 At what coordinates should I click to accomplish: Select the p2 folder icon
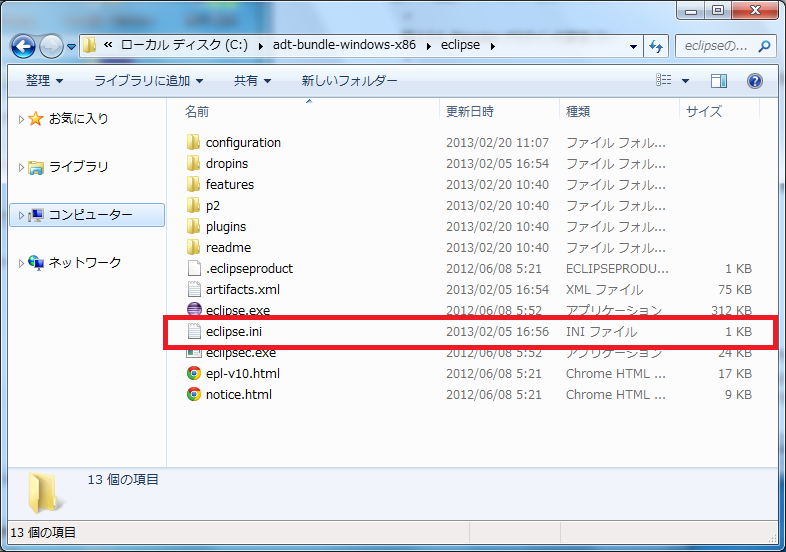(x=193, y=206)
